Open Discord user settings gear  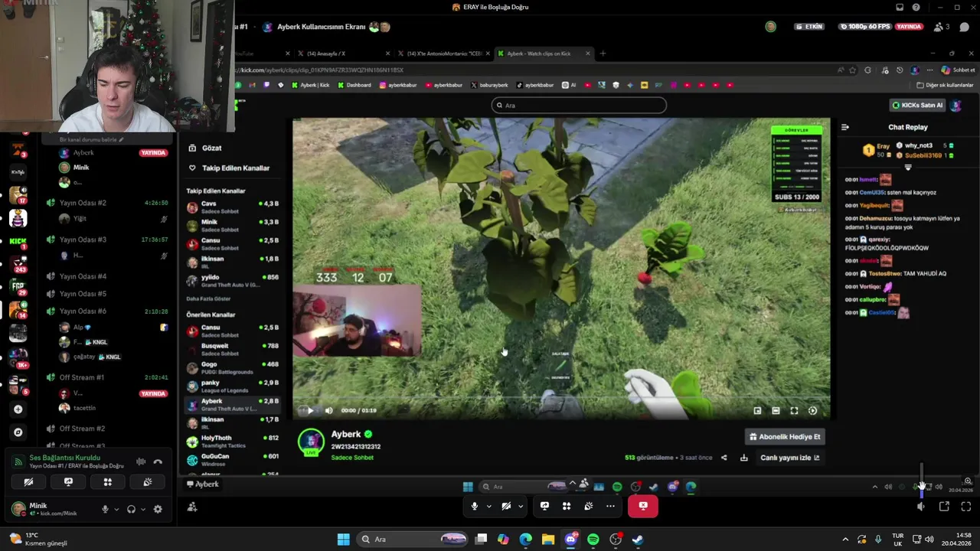(158, 509)
